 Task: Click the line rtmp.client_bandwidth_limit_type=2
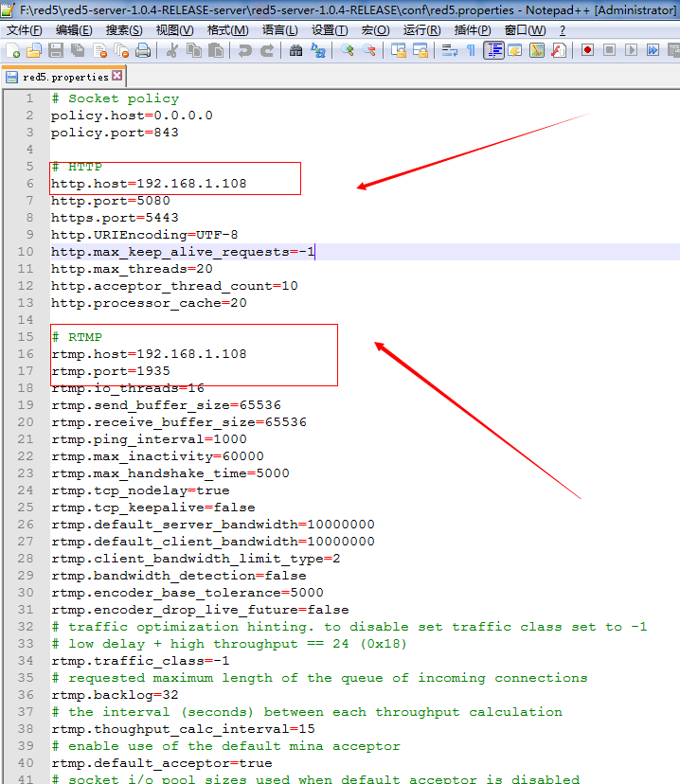pyautogui.click(x=195, y=559)
